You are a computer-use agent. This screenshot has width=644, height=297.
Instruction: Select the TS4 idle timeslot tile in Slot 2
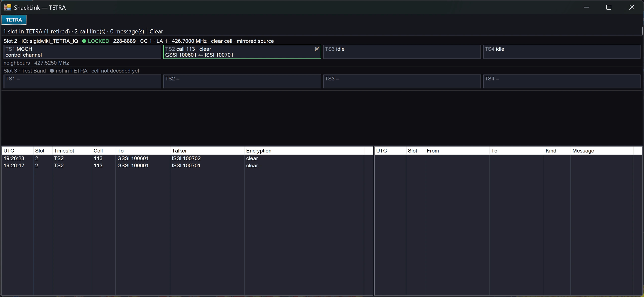pos(561,52)
